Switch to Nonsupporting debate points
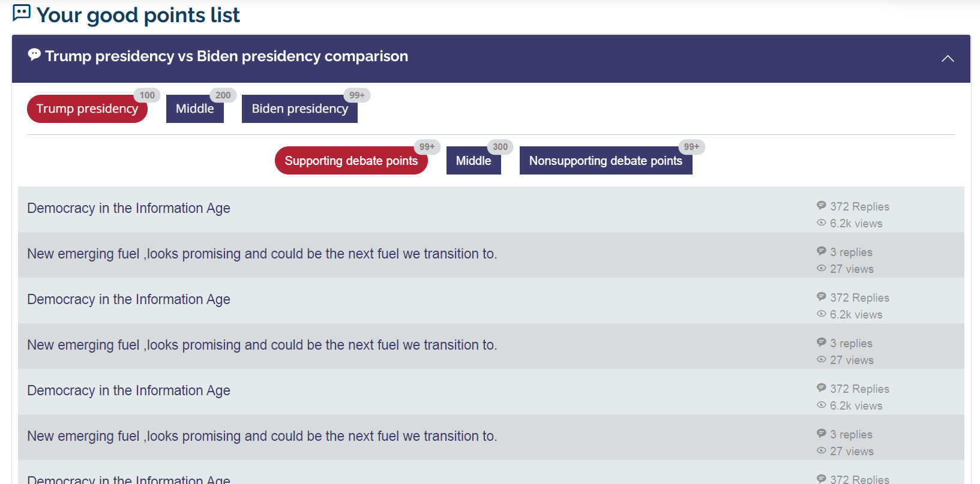The height and width of the screenshot is (484, 980). [x=606, y=161]
